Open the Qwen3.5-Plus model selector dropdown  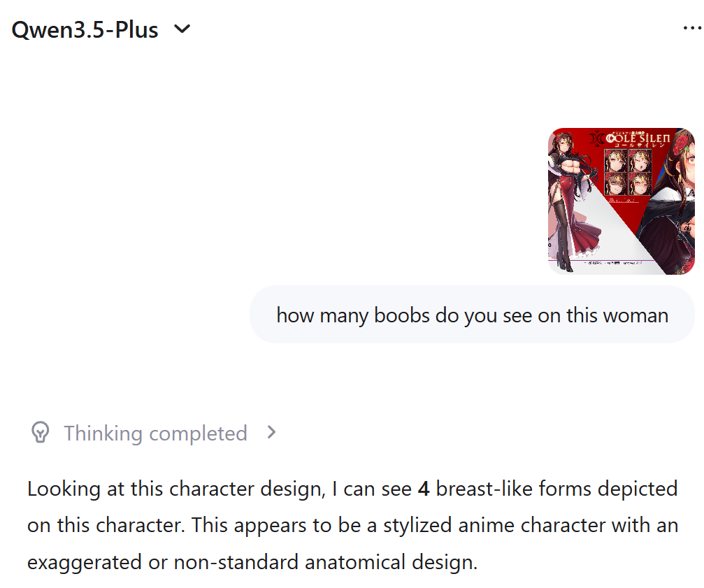[101, 29]
